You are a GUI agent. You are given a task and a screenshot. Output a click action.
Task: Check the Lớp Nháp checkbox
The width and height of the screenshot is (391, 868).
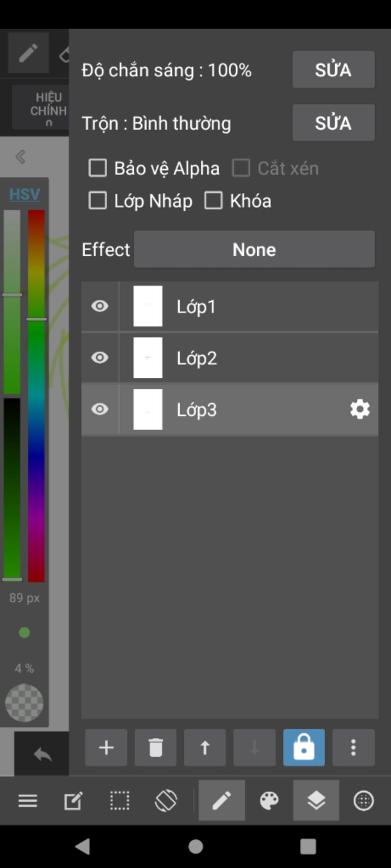pos(98,201)
